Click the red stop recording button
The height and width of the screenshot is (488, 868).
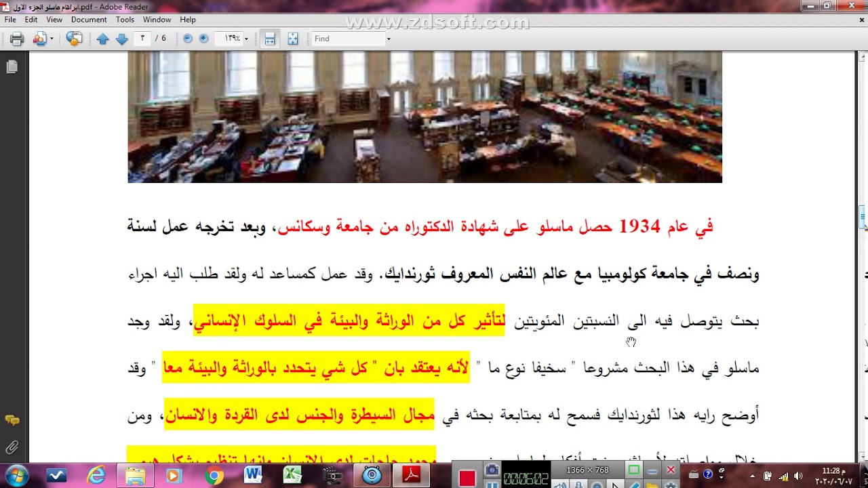tap(467, 479)
